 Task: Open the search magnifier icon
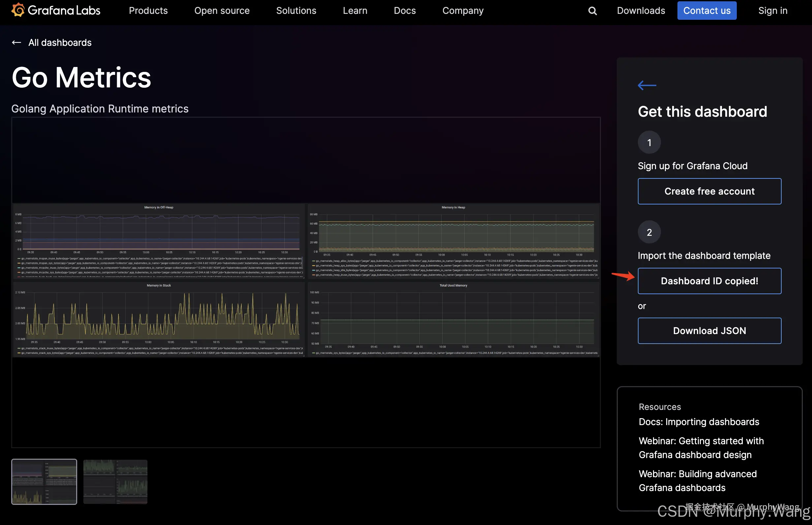point(592,11)
